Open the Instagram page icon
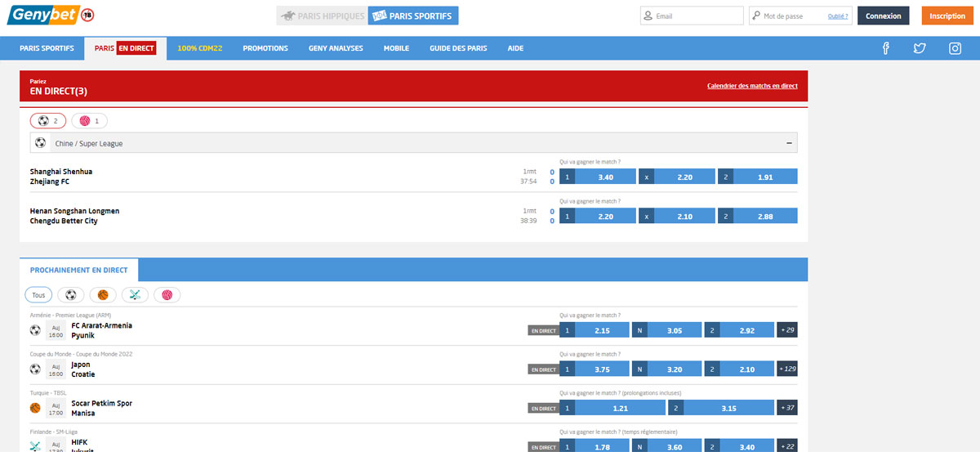 955,48
